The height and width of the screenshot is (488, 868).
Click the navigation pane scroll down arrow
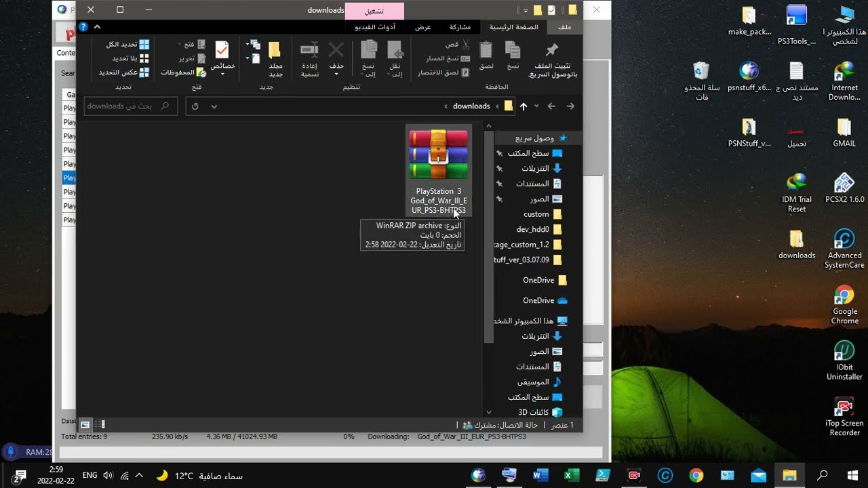point(489,412)
